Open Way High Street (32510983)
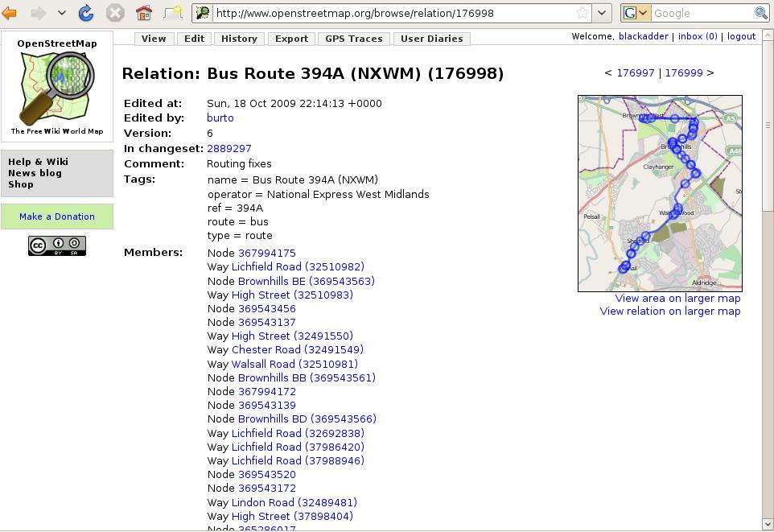The image size is (774, 532). coord(292,295)
